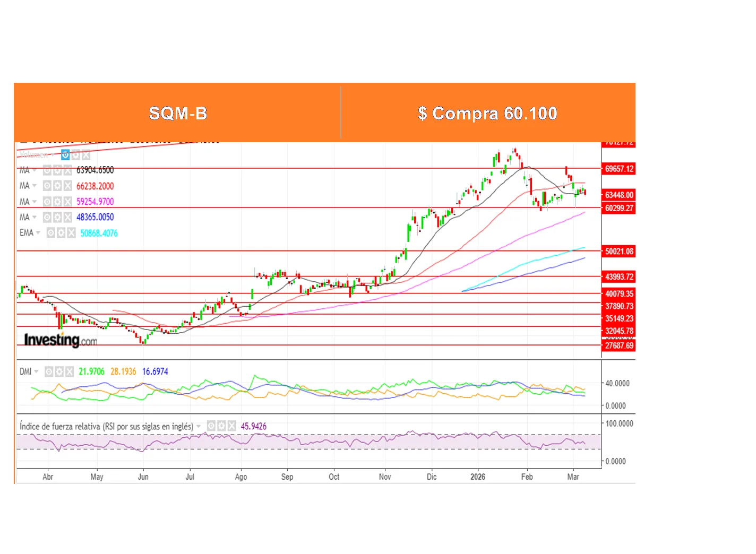Remove the RSI indicator with its X icon
756x554 pixels.
231,426
